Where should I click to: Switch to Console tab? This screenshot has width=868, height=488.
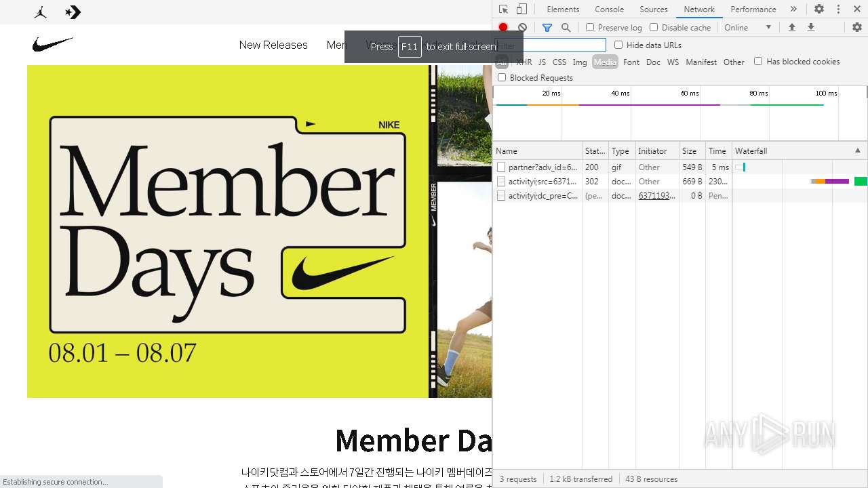click(609, 9)
